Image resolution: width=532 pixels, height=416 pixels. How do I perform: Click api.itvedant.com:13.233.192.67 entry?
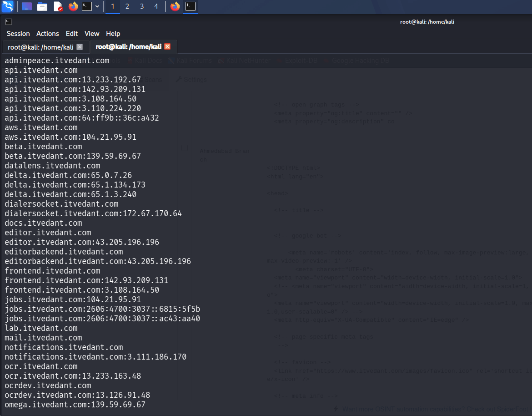(73, 80)
